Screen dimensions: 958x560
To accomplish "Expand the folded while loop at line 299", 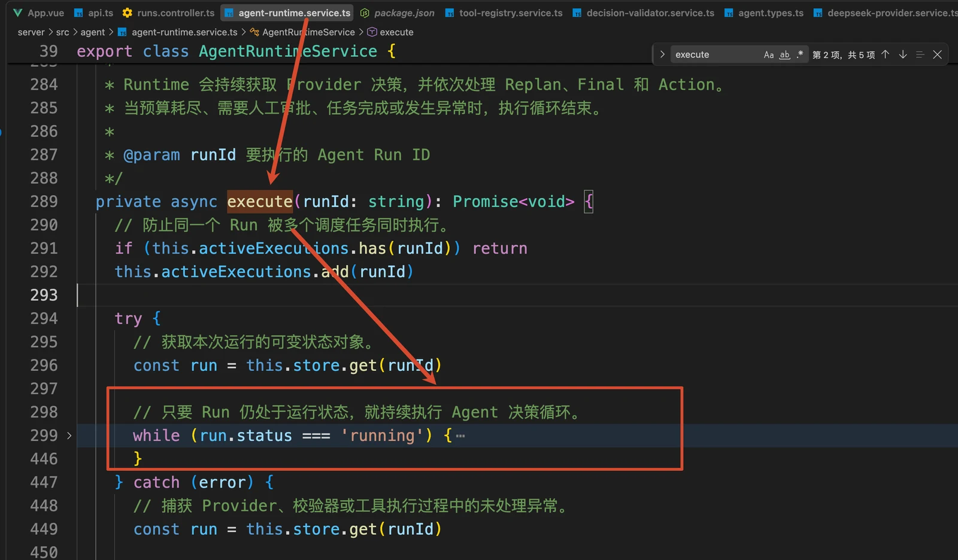I will click(69, 436).
